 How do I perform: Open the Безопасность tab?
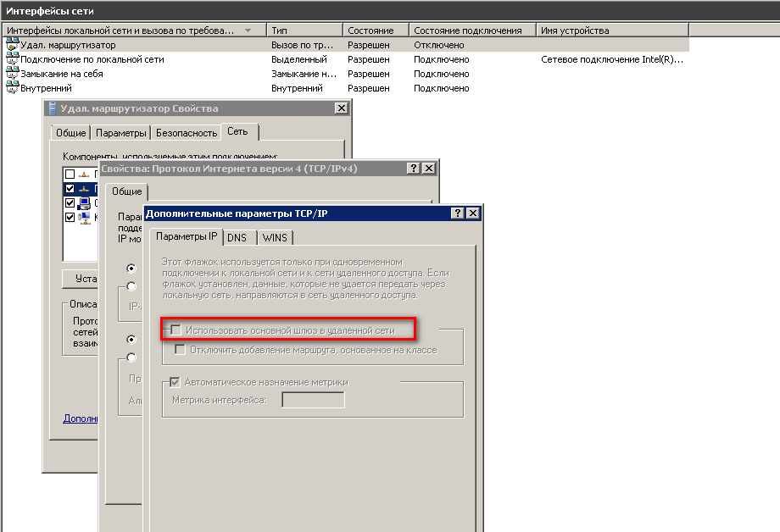click(186, 133)
